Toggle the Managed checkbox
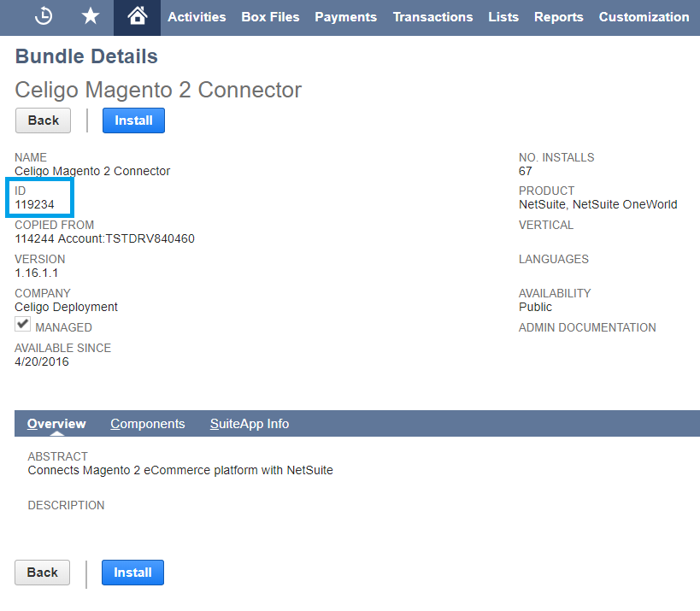The image size is (700, 611). click(23, 326)
